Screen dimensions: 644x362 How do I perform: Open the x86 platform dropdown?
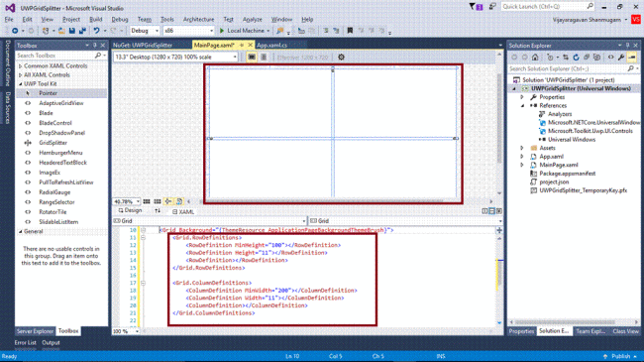point(188,31)
